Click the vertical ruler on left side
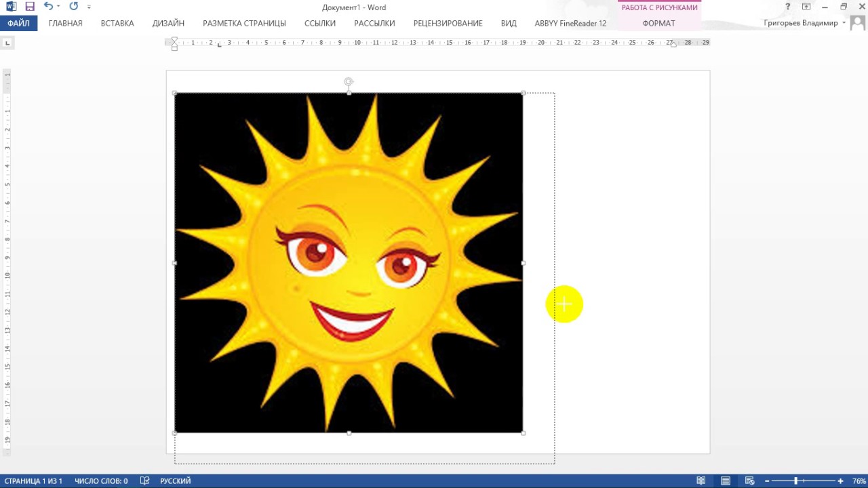This screenshot has height=488, width=868. pos(7,261)
